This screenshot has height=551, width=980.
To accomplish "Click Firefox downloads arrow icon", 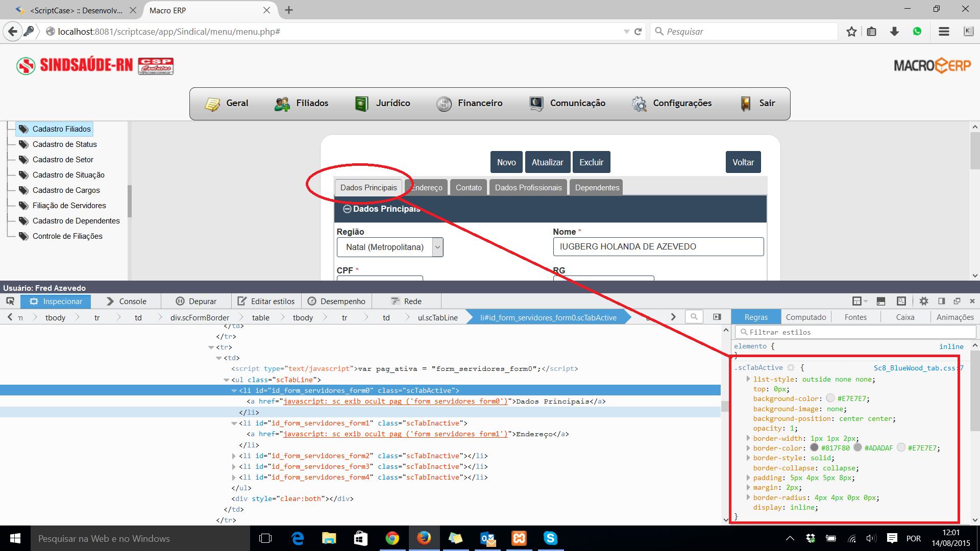I will point(894,32).
